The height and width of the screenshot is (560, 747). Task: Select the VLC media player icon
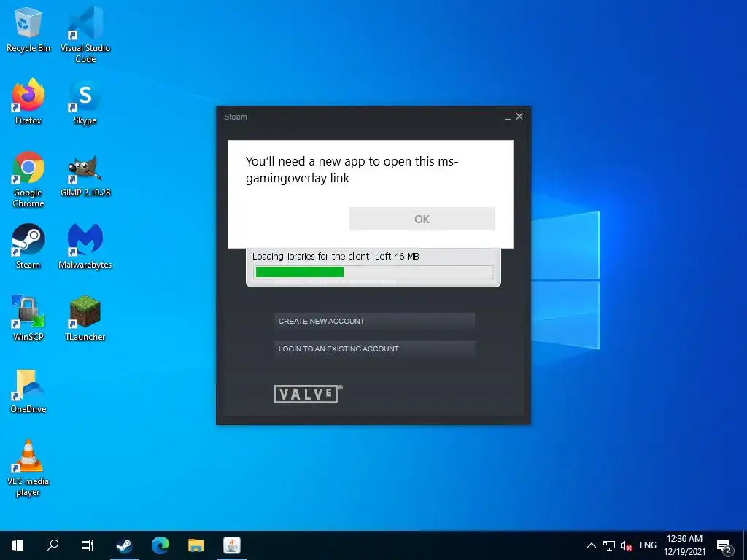[x=28, y=468]
